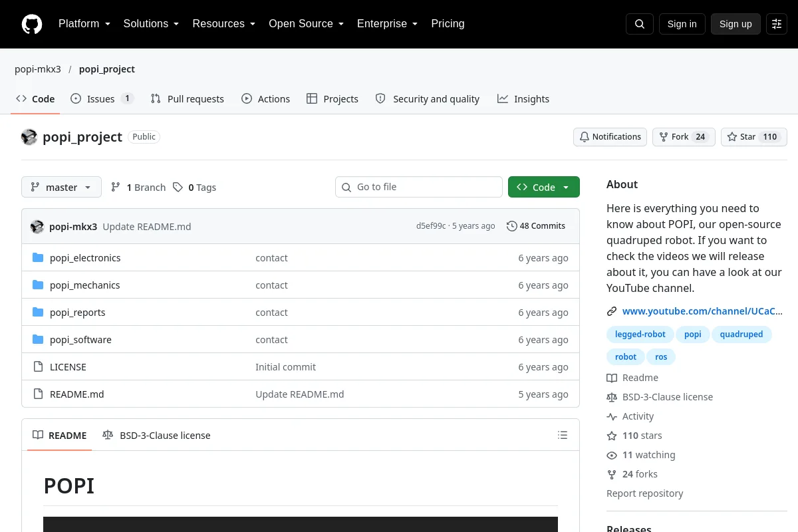798x532 pixels.
Task: Expand the Resources menu
Action: (224, 24)
